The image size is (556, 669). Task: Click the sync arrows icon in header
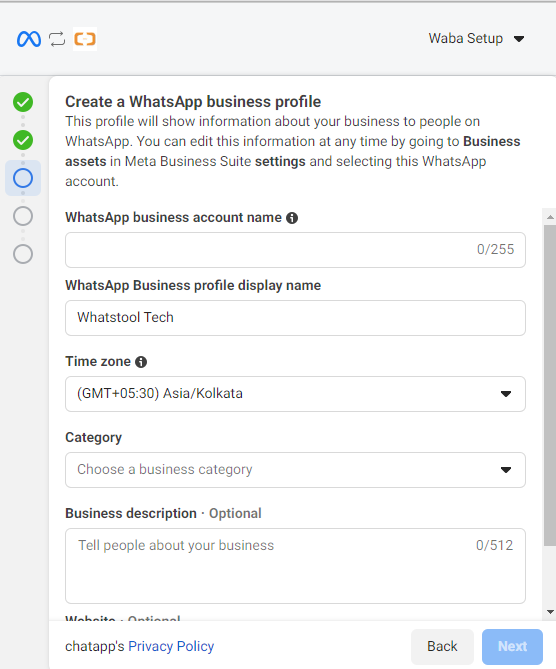(57, 39)
